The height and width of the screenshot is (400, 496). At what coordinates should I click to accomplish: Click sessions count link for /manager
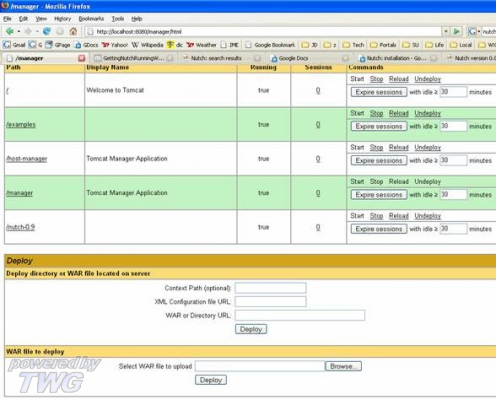coord(318,193)
